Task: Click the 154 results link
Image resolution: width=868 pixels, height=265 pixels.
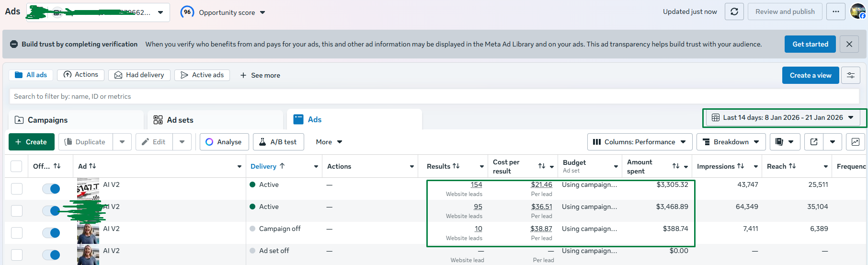Action: [x=477, y=184]
